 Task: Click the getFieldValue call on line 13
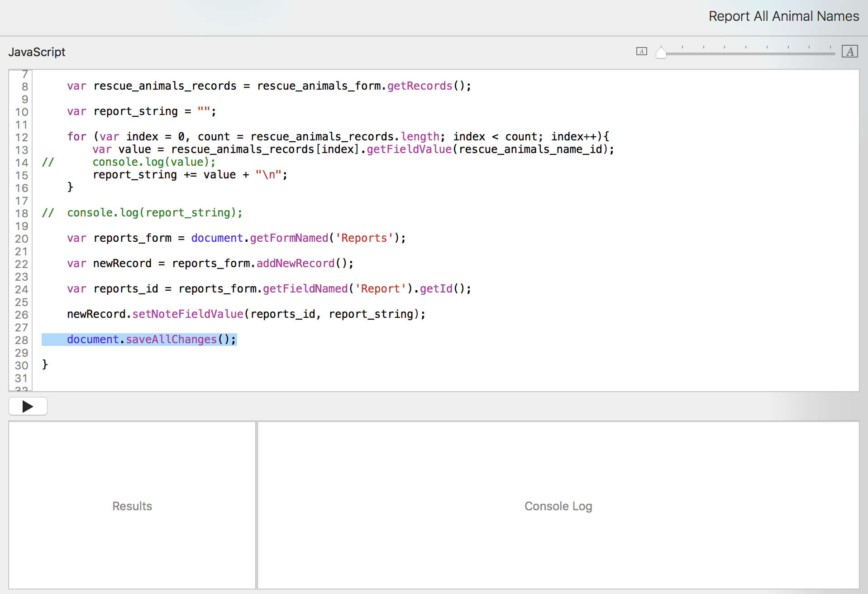409,149
